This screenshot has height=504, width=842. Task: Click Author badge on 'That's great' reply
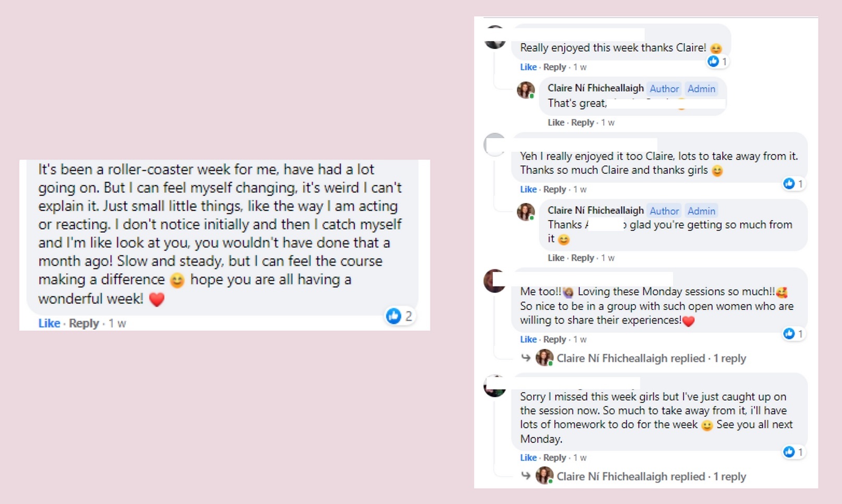(664, 89)
